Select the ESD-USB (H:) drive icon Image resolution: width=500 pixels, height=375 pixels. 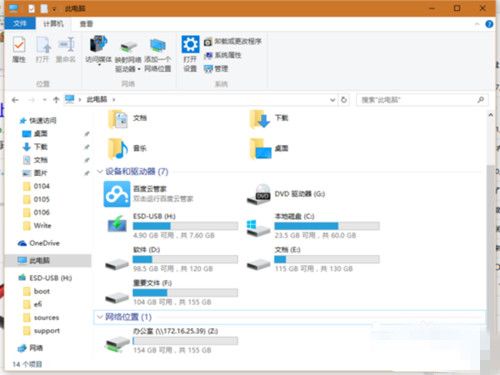pyautogui.click(x=117, y=224)
